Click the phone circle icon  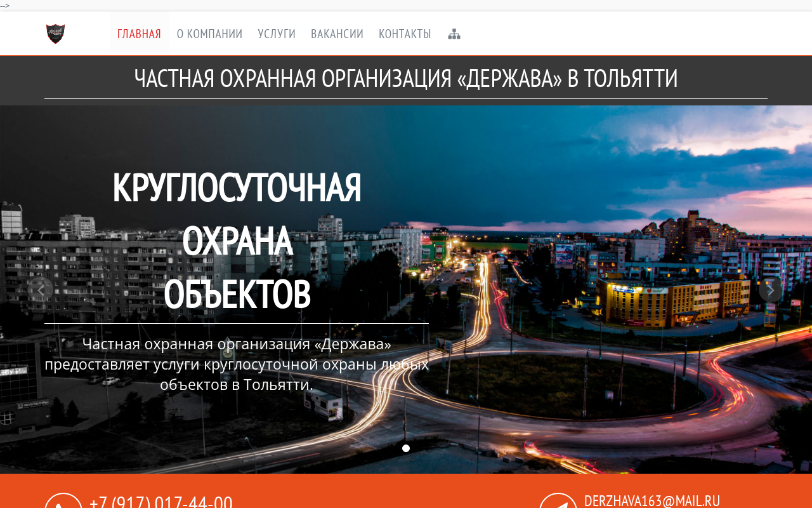point(63,502)
